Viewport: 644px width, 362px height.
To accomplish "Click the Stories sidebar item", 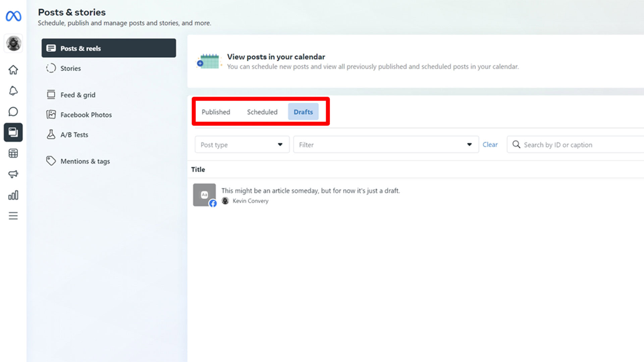I will pos(71,68).
